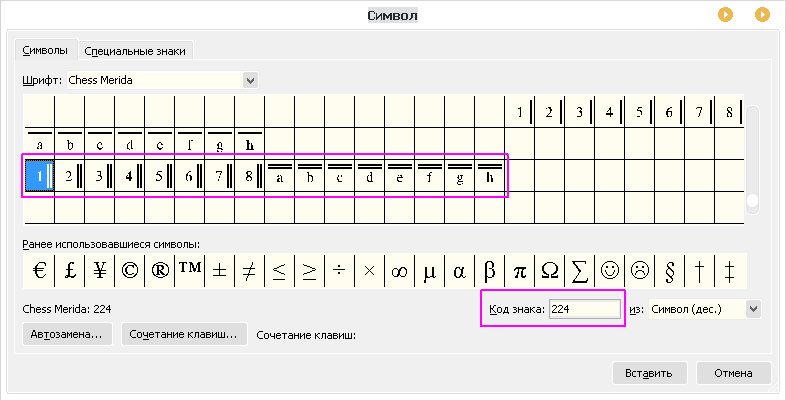Expand the Символ (дес.) dropdown
Screen dimensions: 786x400
[x=754, y=309]
